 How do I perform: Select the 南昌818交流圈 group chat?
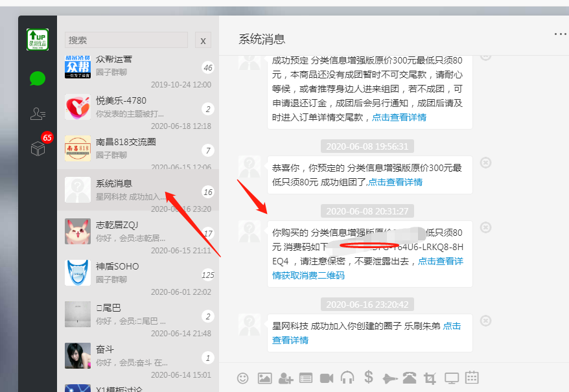coord(137,149)
